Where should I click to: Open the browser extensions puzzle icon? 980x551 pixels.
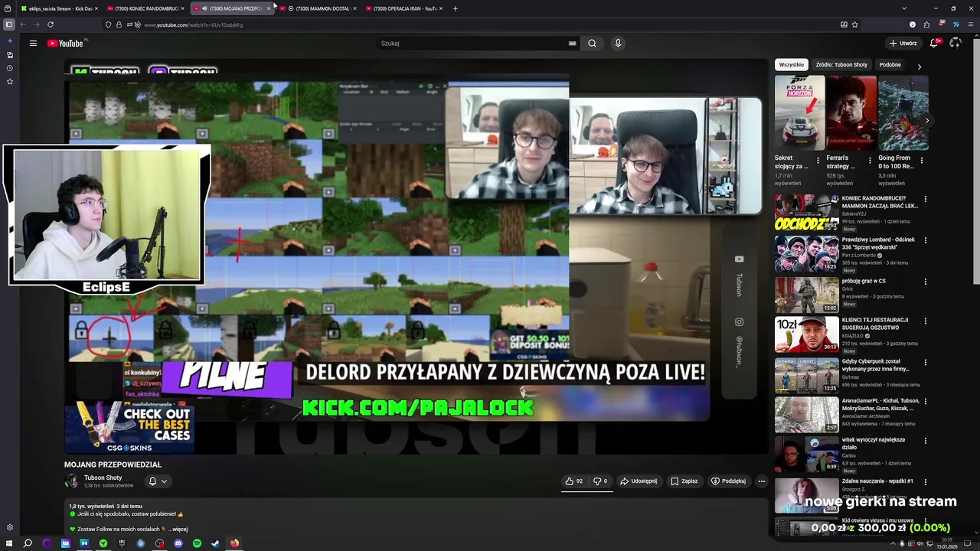(x=926, y=24)
